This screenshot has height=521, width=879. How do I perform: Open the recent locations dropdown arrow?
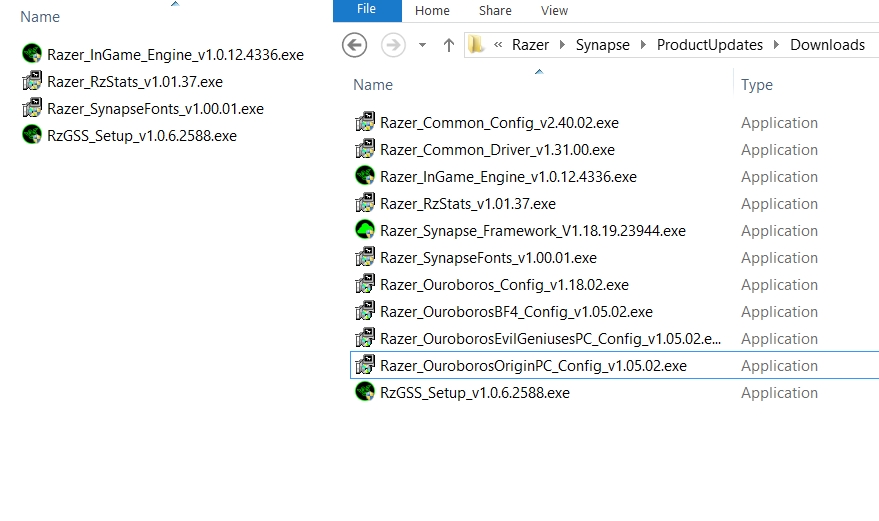tap(423, 45)
